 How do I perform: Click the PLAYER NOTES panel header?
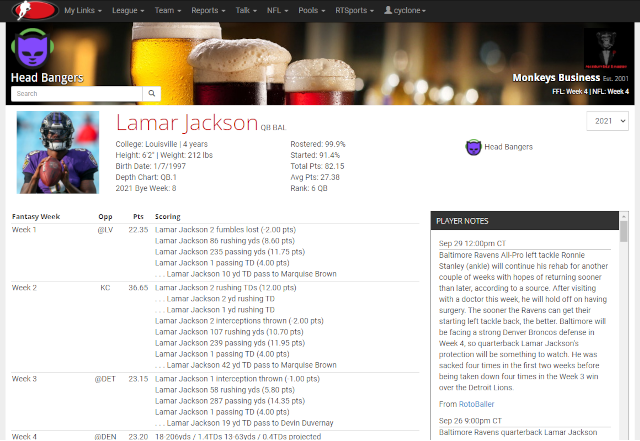click(x=525, y=221)
